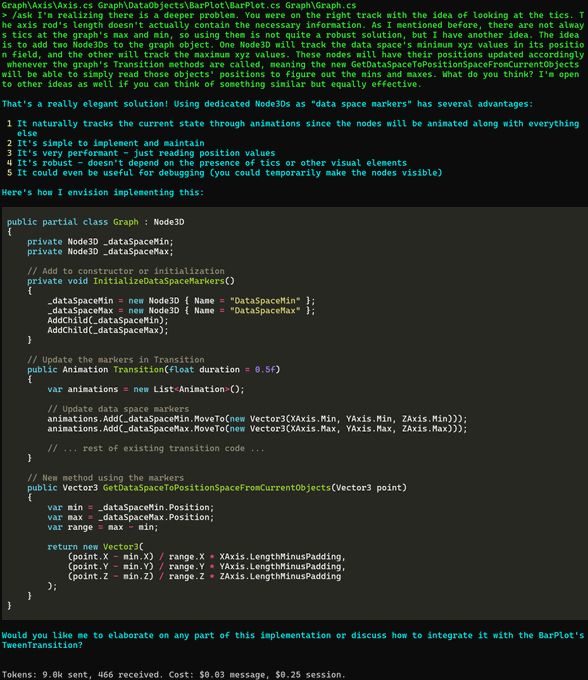Click the declaration 'private Node3D _dataSpaceMin;'
The image size is (588, 680).
pos(100,242)
